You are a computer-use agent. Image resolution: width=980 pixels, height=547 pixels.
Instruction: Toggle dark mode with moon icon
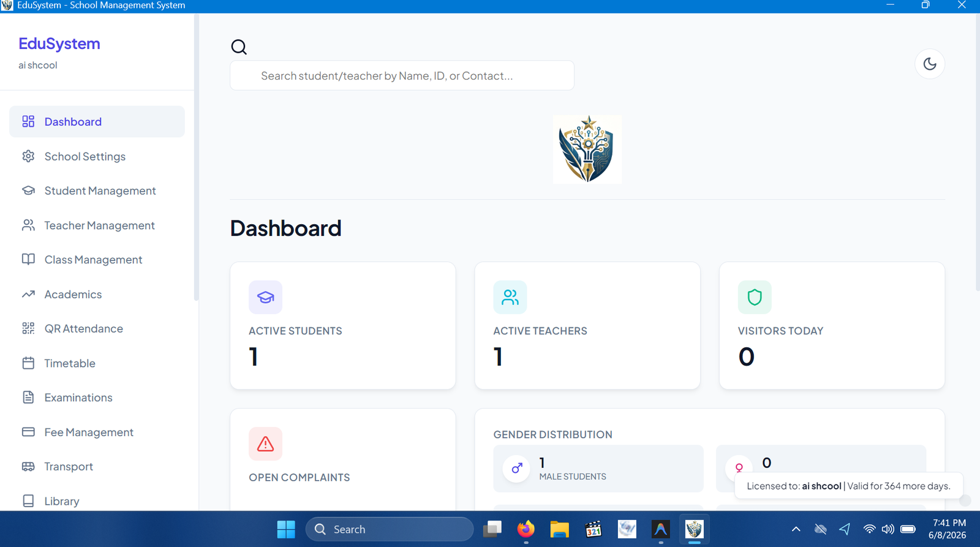(x=930, y=64)
